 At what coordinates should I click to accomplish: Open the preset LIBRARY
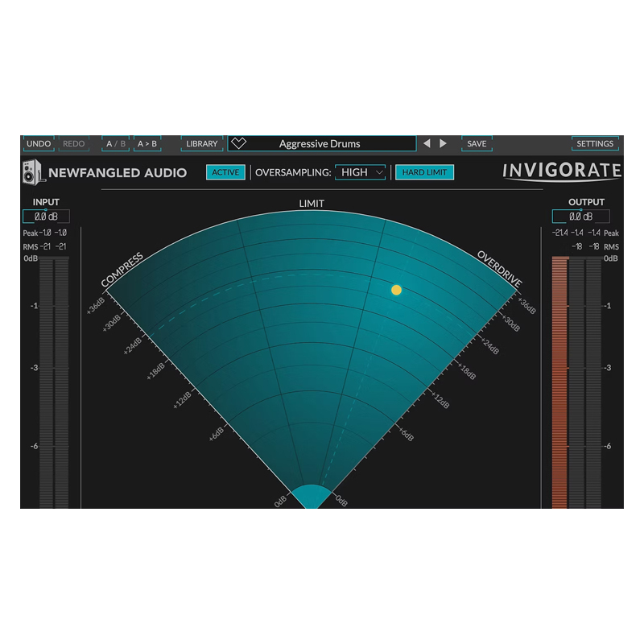pos(202,144)
